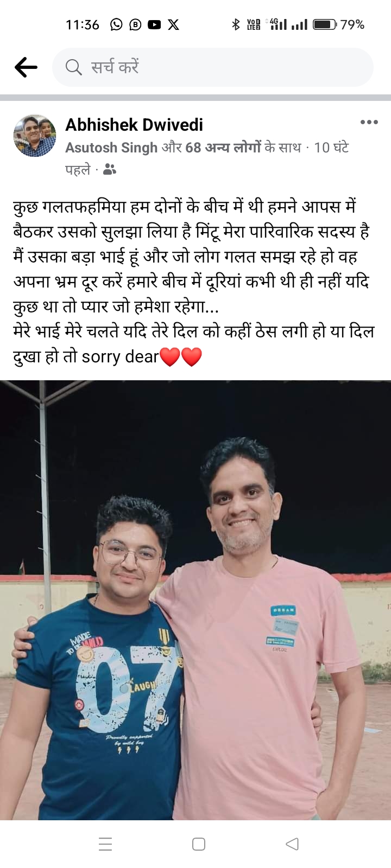Tap the search magnifier icon
Screen dimensions: 391x868
point(73,67)
